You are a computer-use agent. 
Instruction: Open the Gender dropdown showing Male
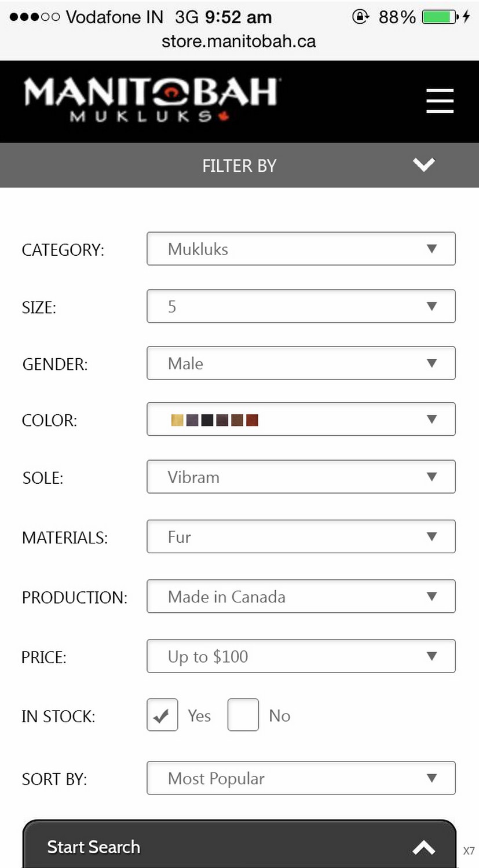click(x=301, y=363)
